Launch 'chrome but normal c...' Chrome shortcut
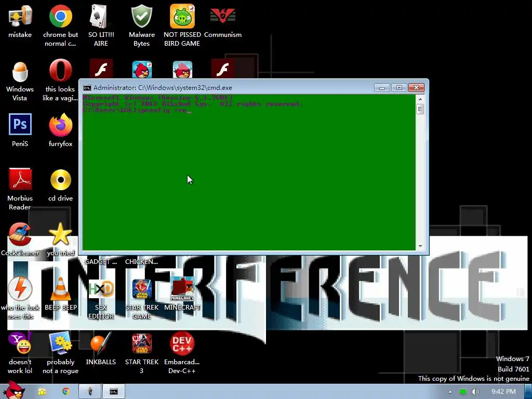This screenshot has width=532, height=399. click(60, 16)
